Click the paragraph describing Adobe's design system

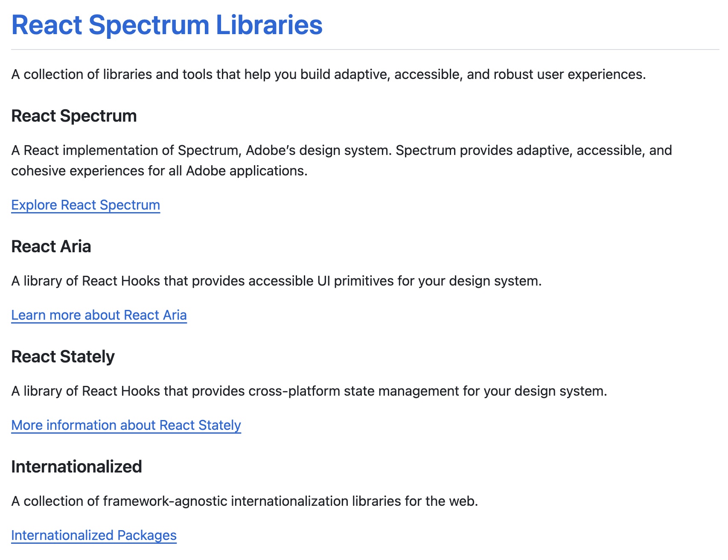tap(342, 160)
